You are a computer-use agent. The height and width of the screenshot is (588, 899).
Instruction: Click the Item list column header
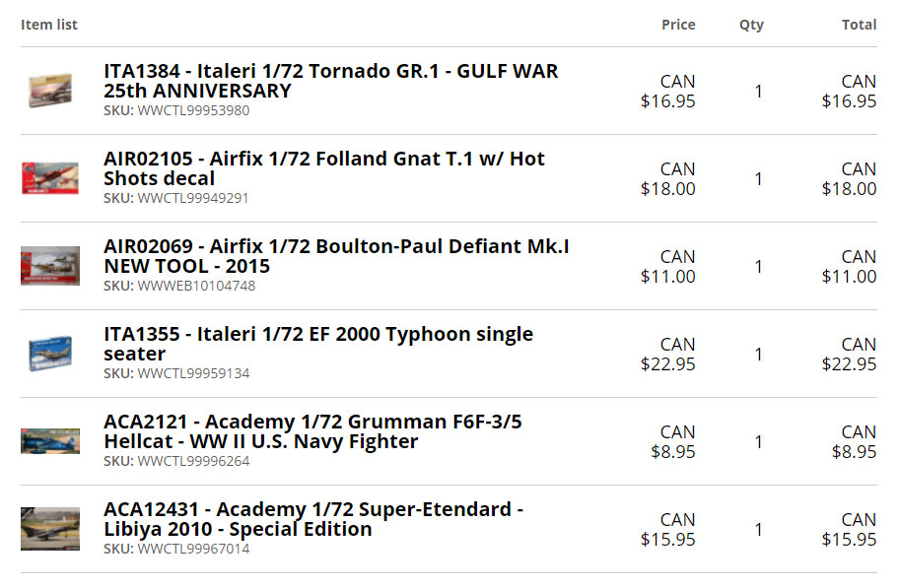click(x=49, y=25)
